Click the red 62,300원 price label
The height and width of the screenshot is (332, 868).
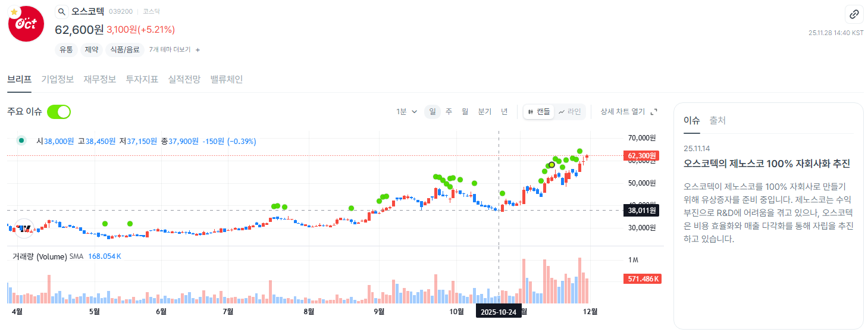[641, 156]
